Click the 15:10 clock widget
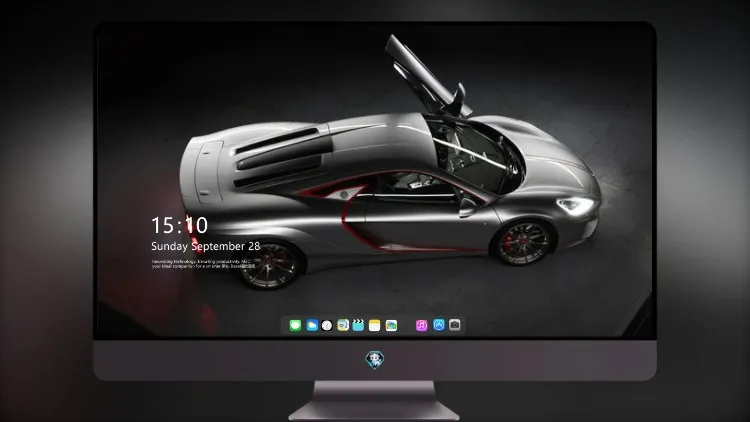Image resolution: width=750 pixels, height=422 pixels. [179, 225]
